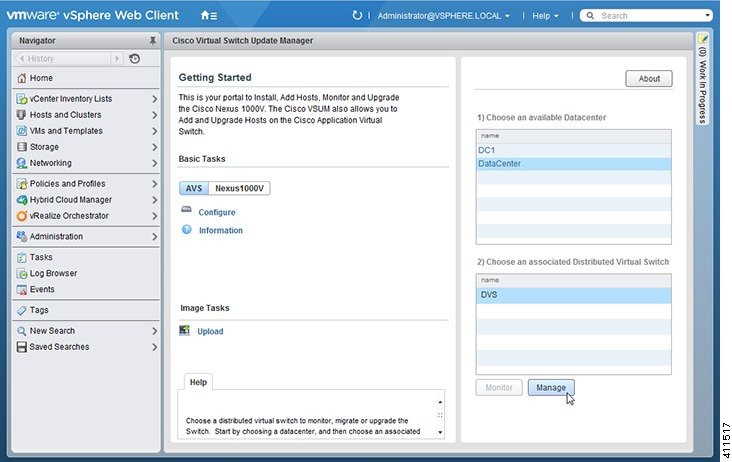Click Hosts and Clusters icon
Screen dimensions: 732x462
(21, 115)
